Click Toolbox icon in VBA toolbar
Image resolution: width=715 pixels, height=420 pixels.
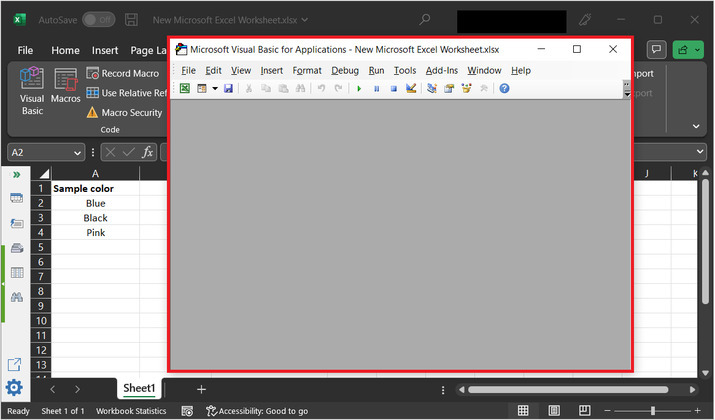click(484, 88)
